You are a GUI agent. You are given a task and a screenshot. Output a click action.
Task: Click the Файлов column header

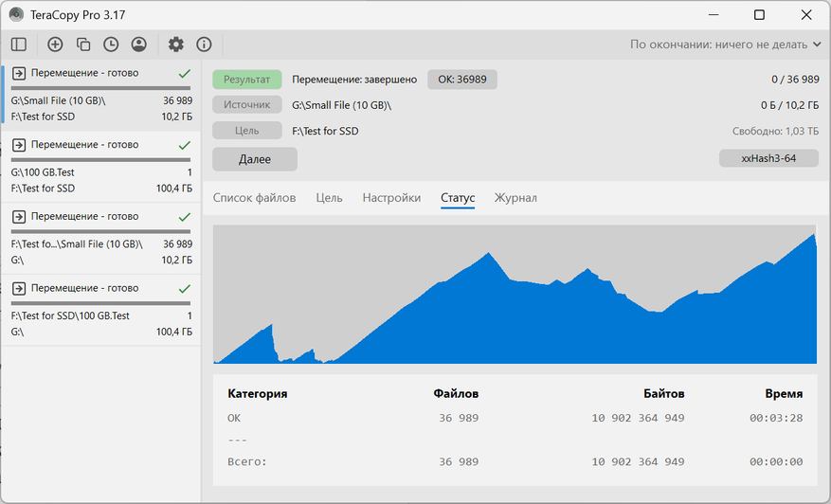pos(456,394)
